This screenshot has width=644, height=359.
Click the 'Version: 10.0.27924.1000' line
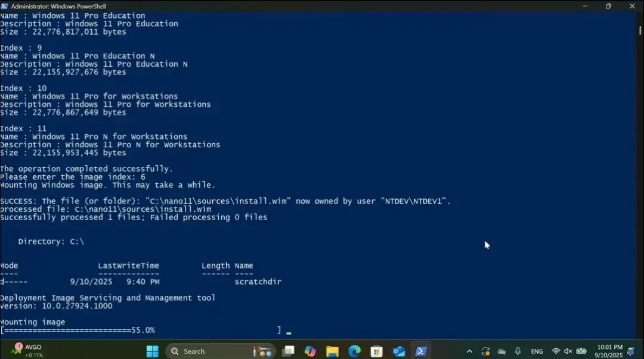(x=56, y=306)
